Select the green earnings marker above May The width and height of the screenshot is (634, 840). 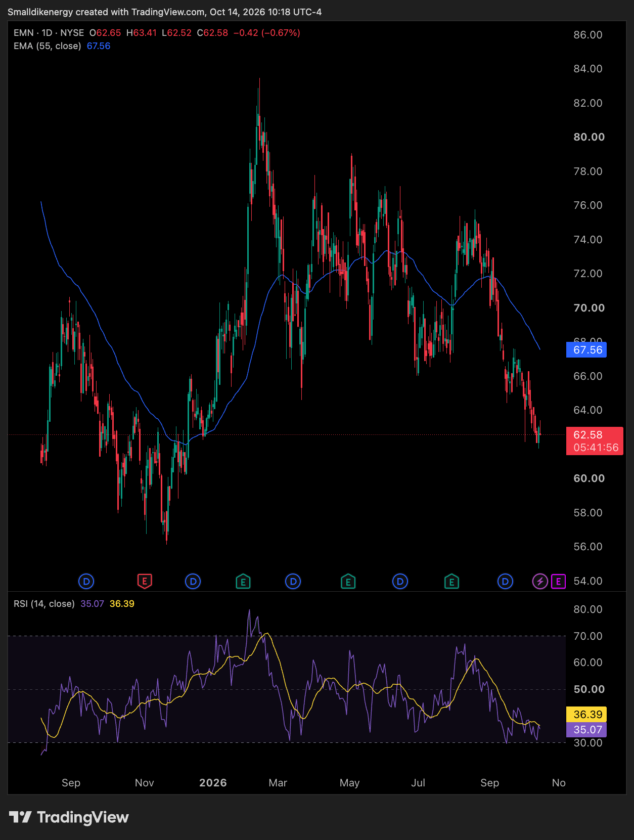[x=348, y=582]
